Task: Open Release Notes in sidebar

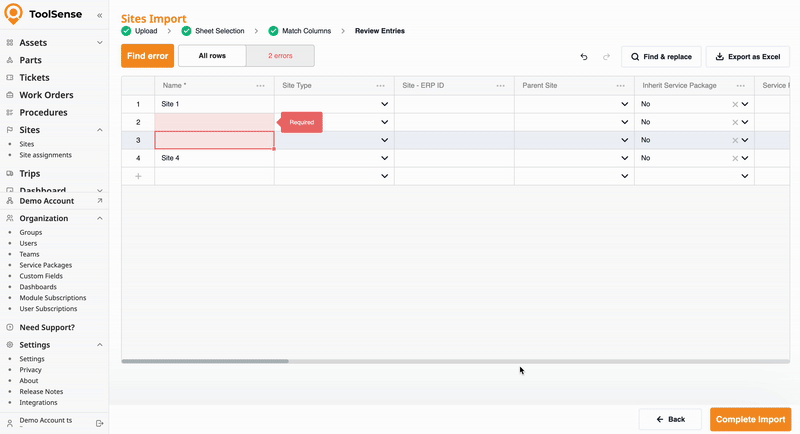Action: 41,392
